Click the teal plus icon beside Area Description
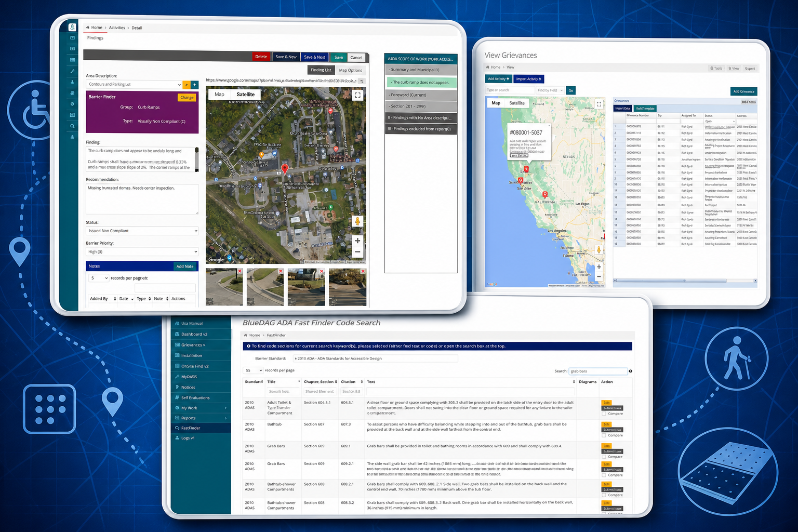Image resolution: width=798 pixels, height=532 pixels. [195, 85]
